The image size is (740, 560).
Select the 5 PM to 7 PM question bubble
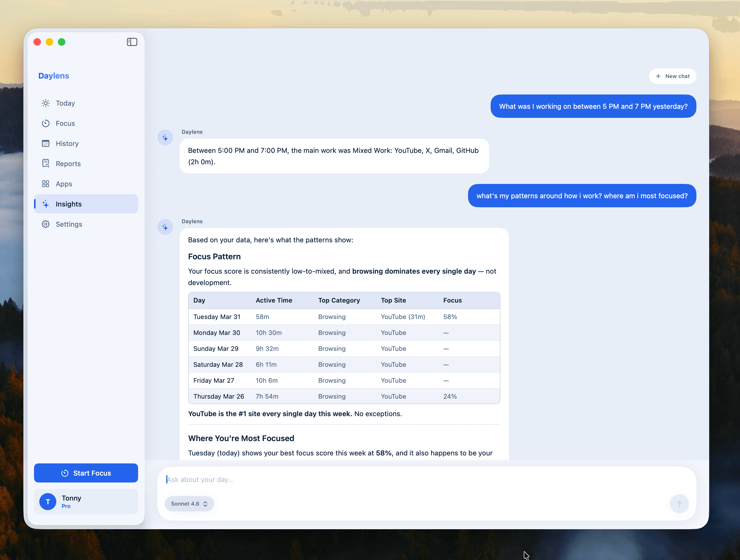tap(593, 106)
